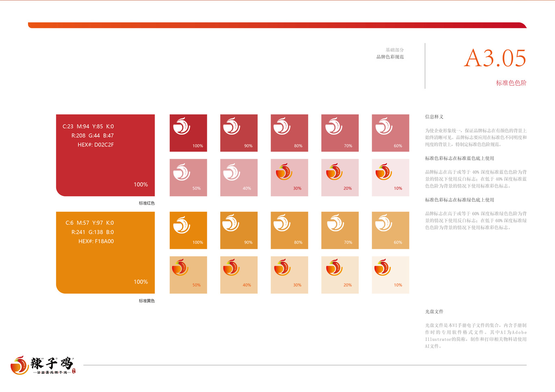Image resolution: width=555 pixels, height=392 pixels.
Task: Select the orange 60% tint tile
Action: click(390, 230)
